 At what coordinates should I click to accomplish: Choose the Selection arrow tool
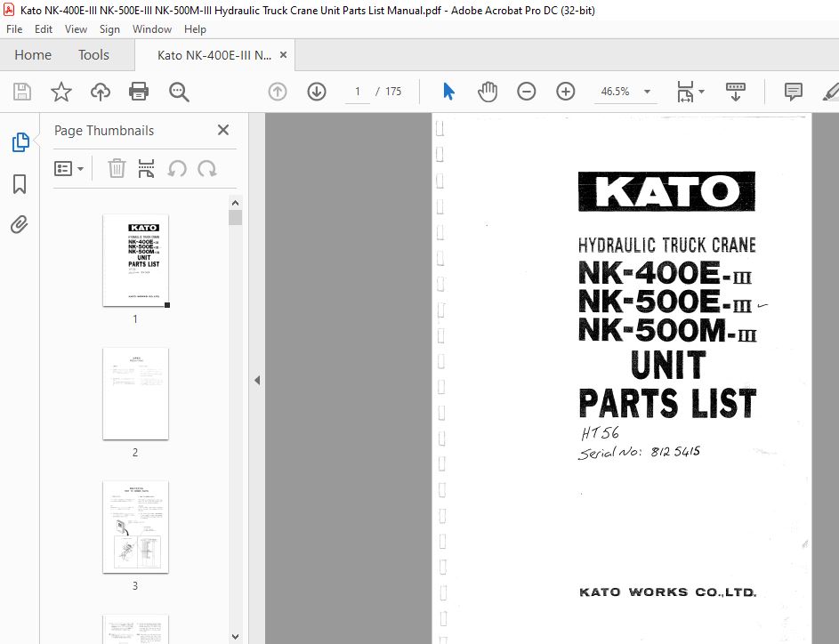449,92
